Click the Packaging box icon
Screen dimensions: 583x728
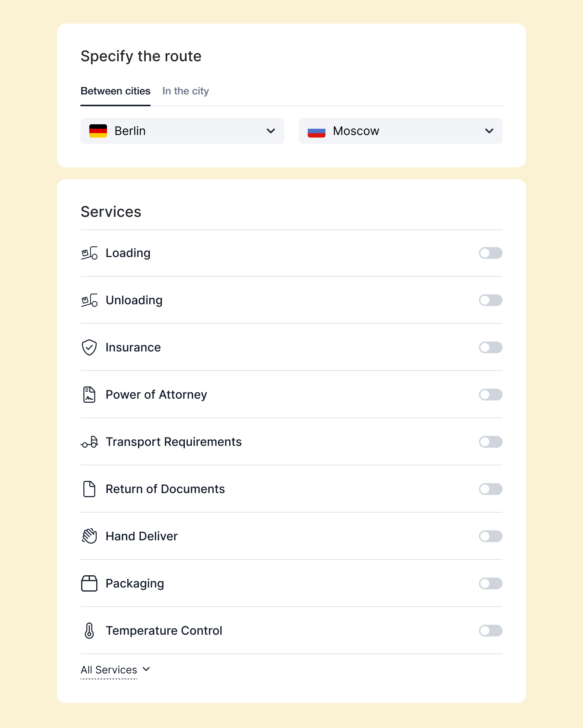[x=89, y=583]
